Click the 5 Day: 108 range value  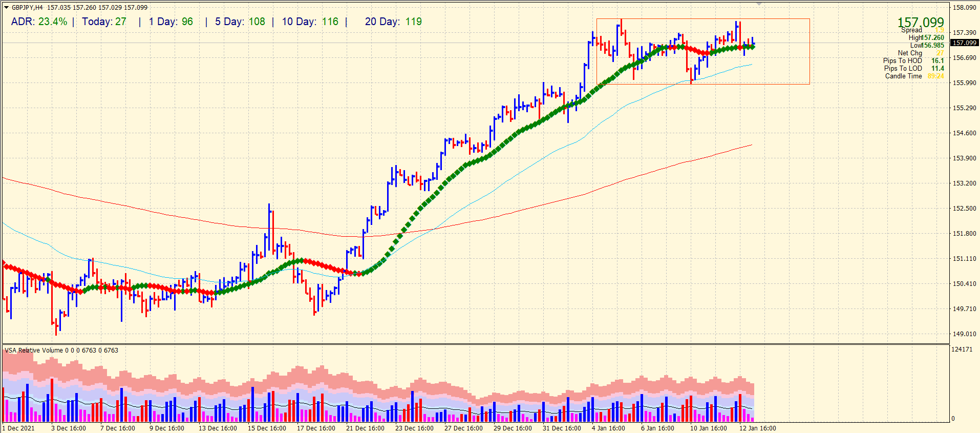(240, 22)
